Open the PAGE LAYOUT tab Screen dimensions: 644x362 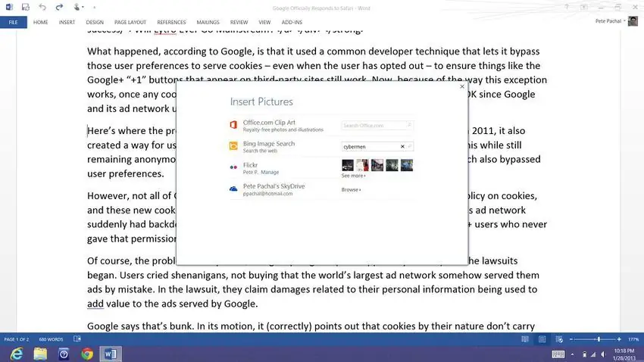(130, 22)
